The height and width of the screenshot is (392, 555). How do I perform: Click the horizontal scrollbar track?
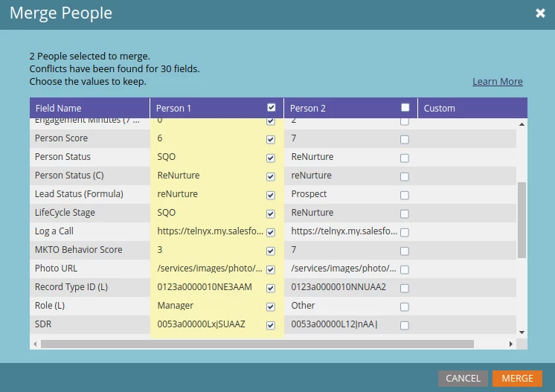tap(257, 344)
